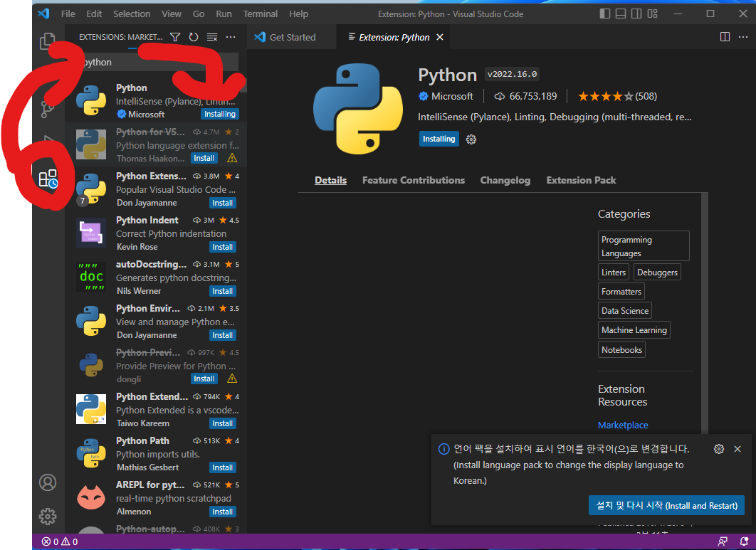Install Python Extended by Taiwo Kareem
Screen dimensions: 756x550
point(222,423)
